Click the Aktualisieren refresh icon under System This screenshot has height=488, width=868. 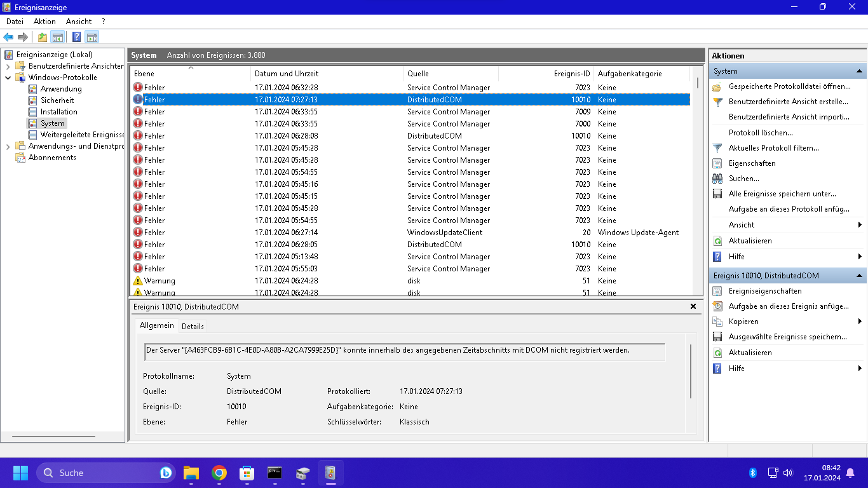pos(717,241)
